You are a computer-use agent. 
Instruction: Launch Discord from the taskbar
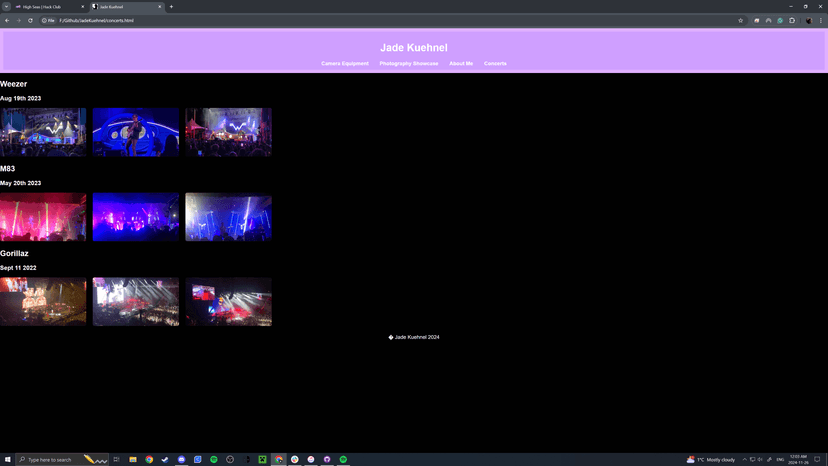point(181,460)
